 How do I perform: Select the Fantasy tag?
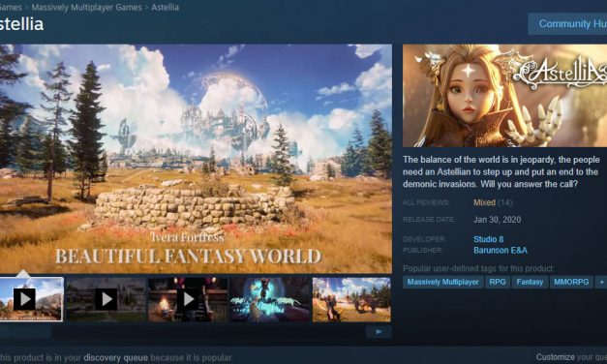click(530, 282)
